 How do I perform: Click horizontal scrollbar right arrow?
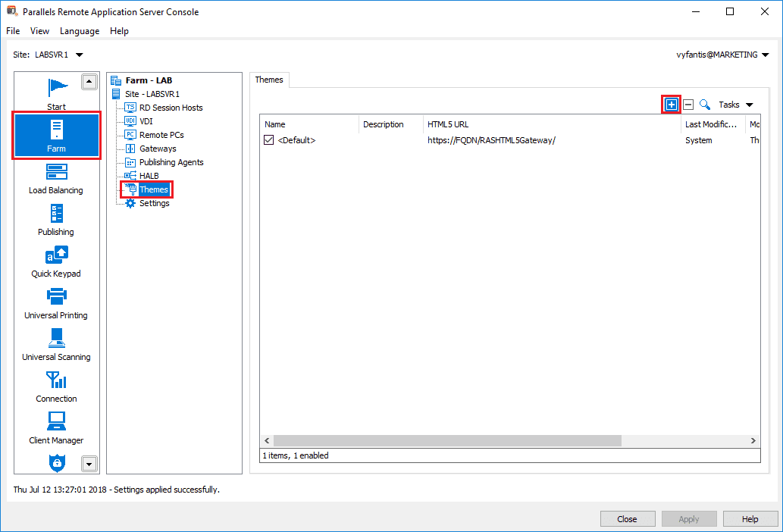click(x=753, y=440)
